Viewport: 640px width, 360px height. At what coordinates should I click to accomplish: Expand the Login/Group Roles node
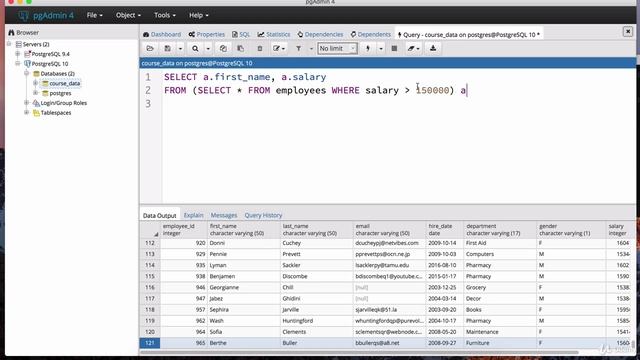[x=27, y=103]
